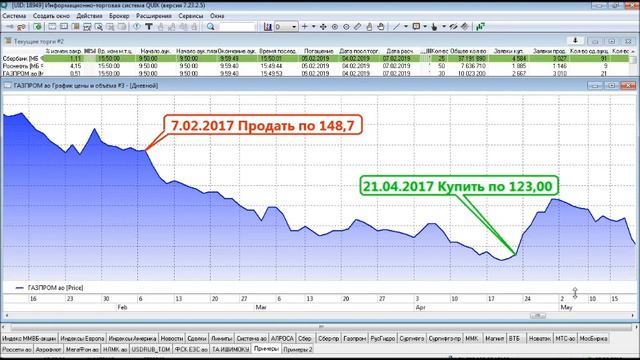The width and height of the screenshot is (640, 360).
Task: Switch to the Новости tab
Action: pos(171,338)
